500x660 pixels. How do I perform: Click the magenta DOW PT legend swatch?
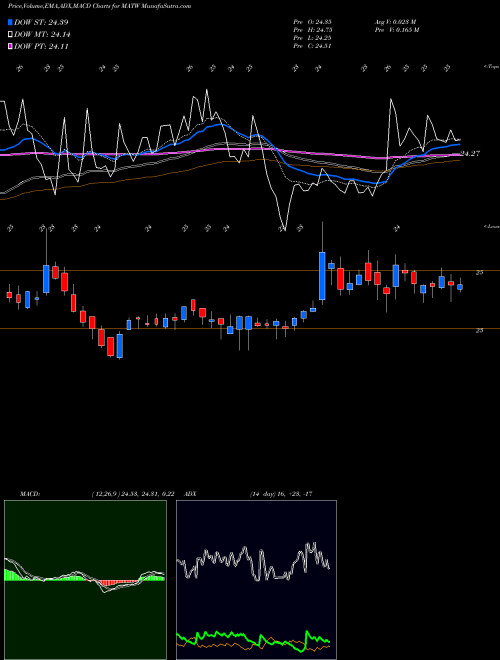10,47
